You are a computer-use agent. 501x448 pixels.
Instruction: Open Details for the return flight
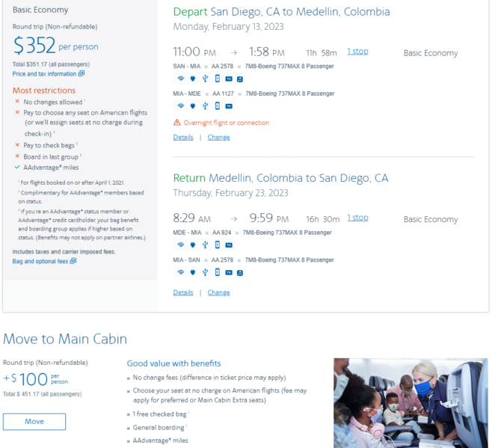tap(183, 292)
